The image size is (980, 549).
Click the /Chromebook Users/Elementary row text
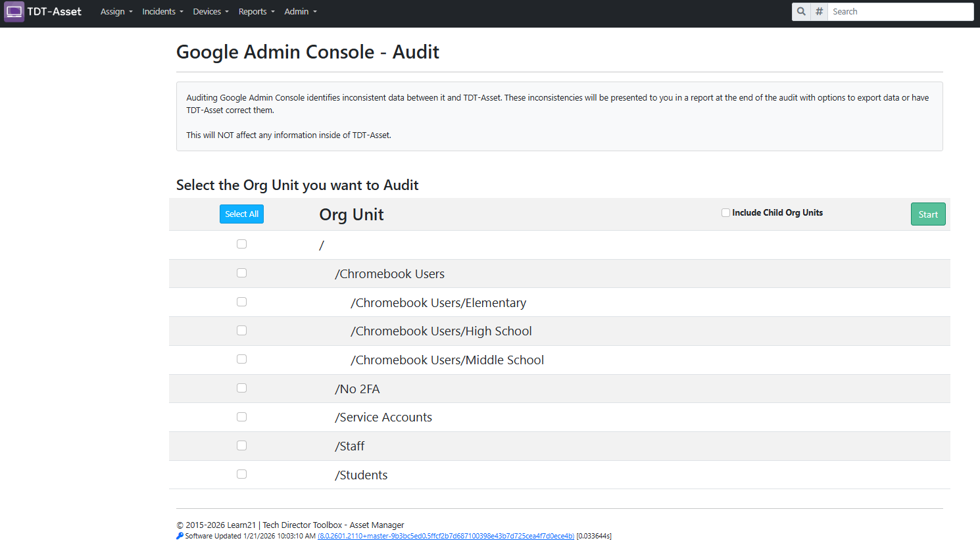[439, 303]
